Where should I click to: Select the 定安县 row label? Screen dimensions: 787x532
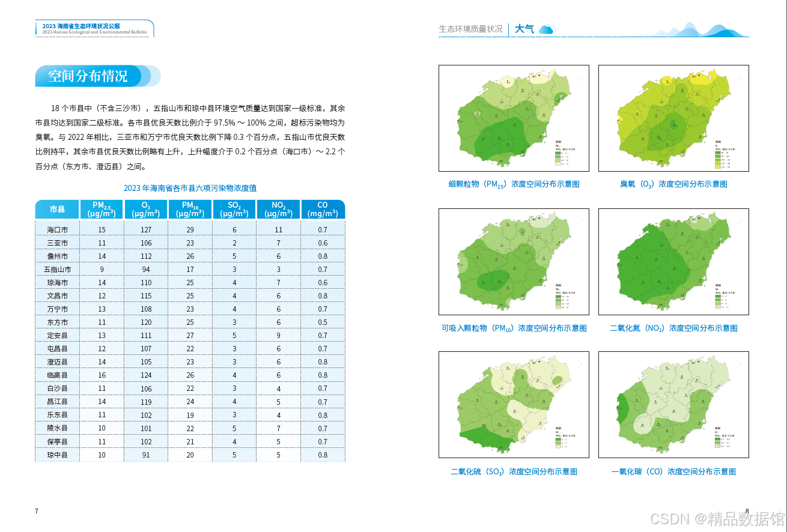(58, 336)
